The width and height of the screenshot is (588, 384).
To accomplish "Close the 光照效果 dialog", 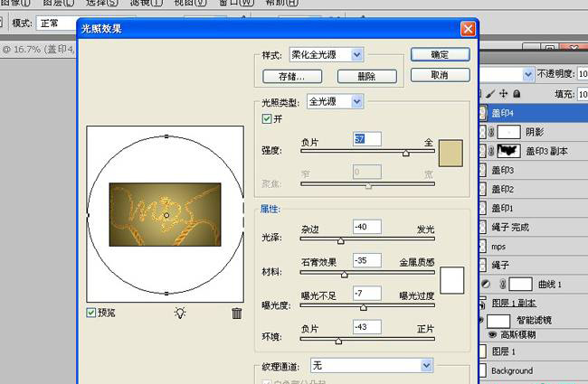I will click(x=468, y=29).
